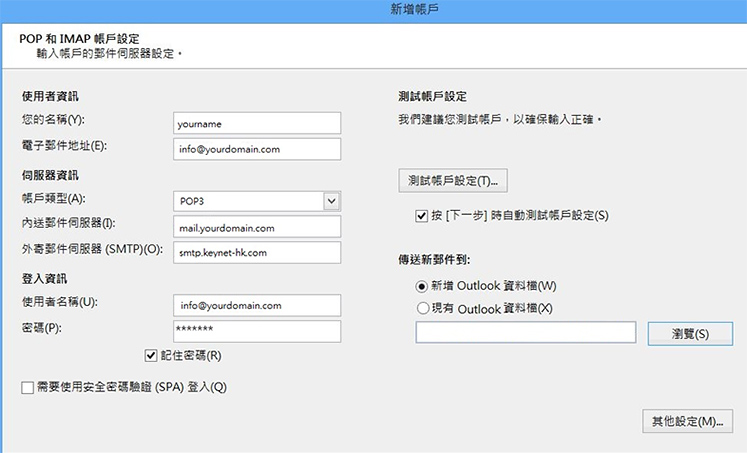Click the 帳戶類型(A): label text

(54, 199)
